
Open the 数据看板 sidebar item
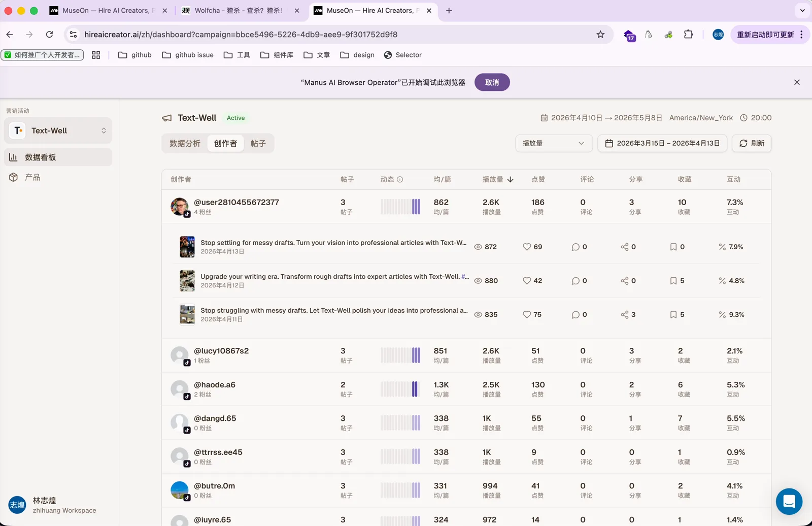(x=58, y=157)
